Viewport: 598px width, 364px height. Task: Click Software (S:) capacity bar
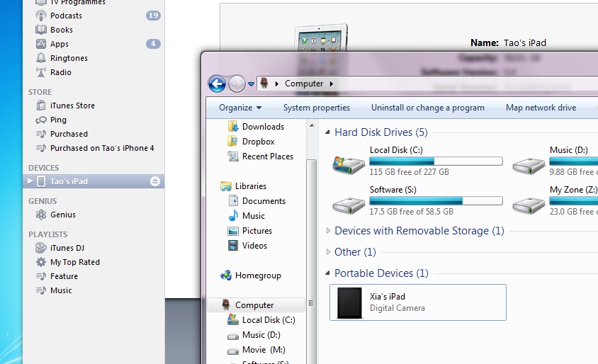point(436,201)
